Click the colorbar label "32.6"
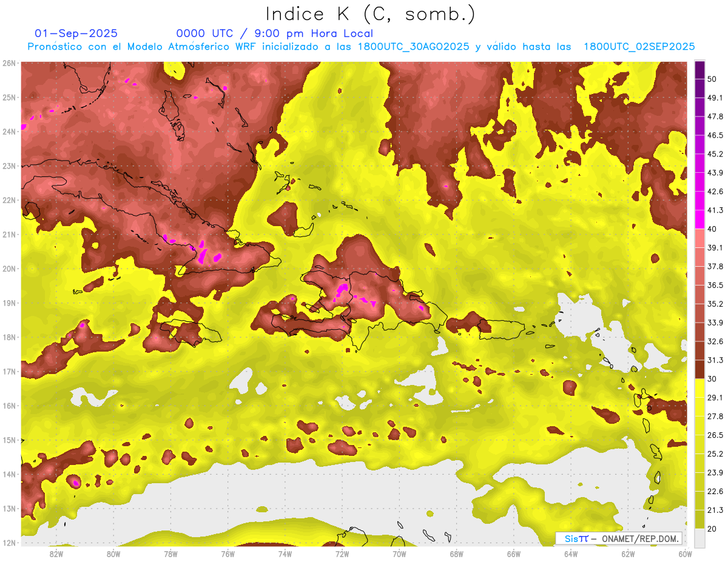This screenshot has width=728, height=562. click(715, 341)
